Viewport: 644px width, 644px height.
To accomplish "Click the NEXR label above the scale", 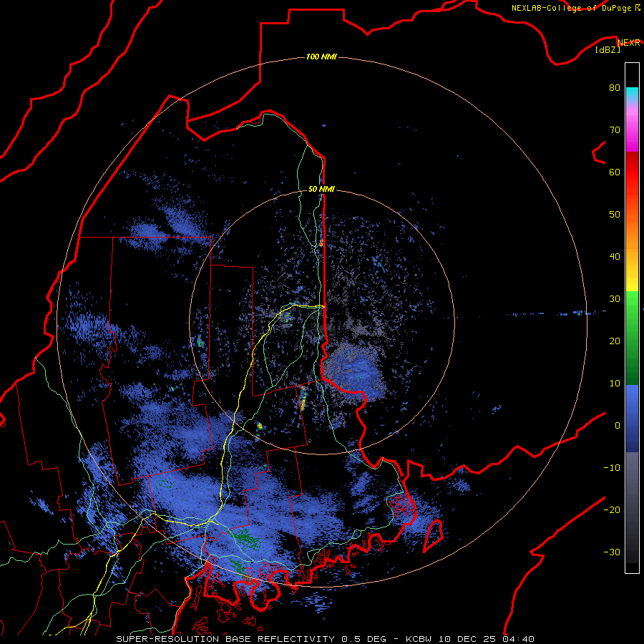I will coord(628,43).
